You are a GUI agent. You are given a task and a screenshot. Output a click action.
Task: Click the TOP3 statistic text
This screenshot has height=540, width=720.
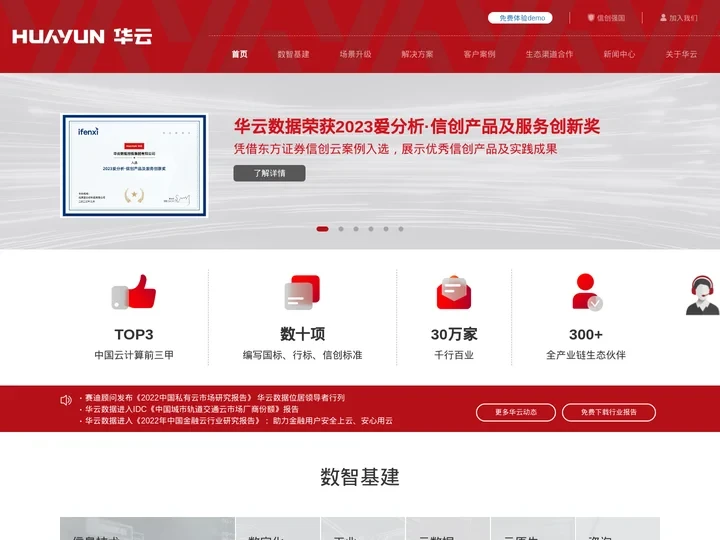[134, 334]
